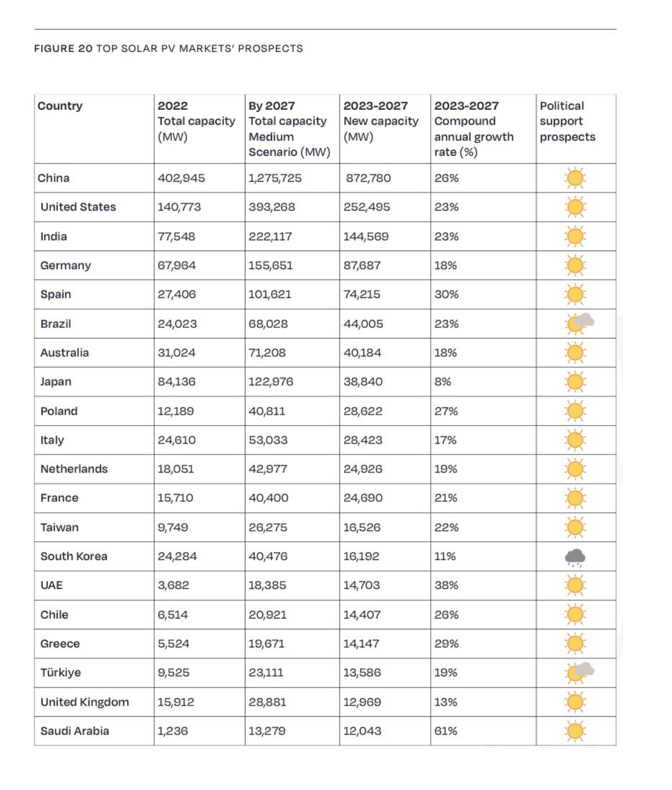Click the India country name cell
Image resolution: width=672 pixels, height=790 pixels.
coord(54,236)
